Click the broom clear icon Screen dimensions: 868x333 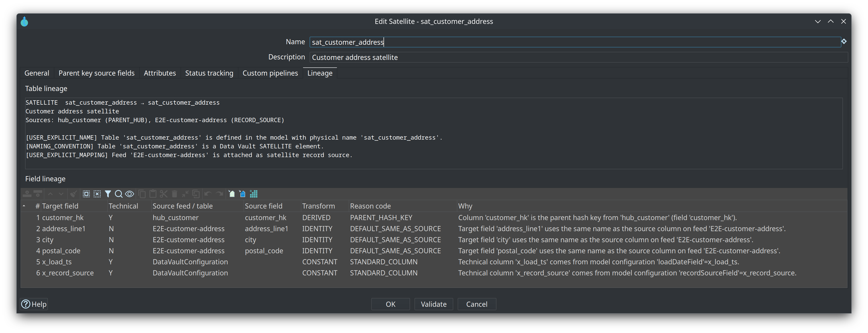pos(74,194)
